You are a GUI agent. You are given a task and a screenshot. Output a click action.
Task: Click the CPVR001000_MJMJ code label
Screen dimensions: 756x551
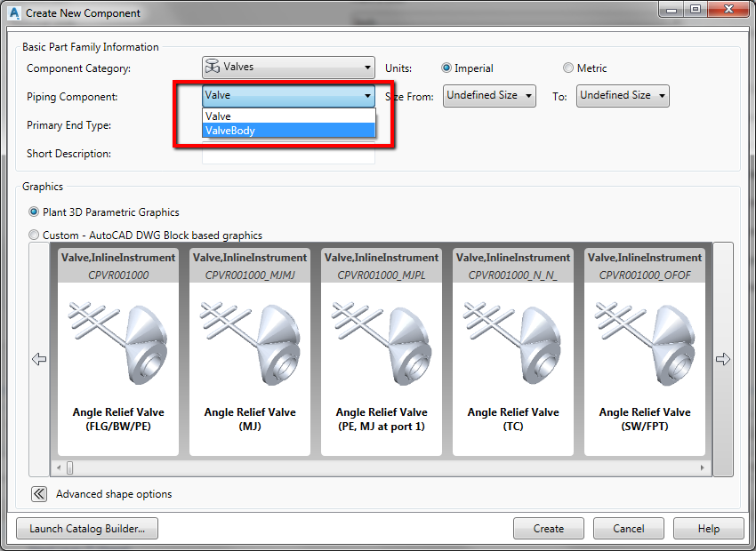pos(250,275)
